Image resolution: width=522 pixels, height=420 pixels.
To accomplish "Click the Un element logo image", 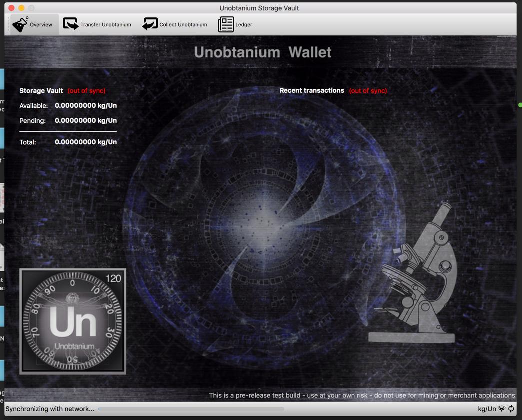I will tap(73, 321).
